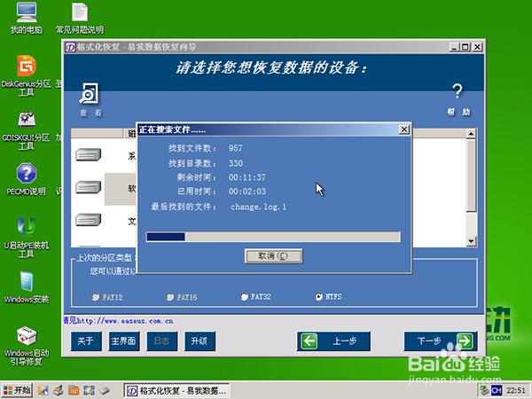532x399 pixels.
Task: Click the last found file change.log.1
Action: click(x=259, y=207)
